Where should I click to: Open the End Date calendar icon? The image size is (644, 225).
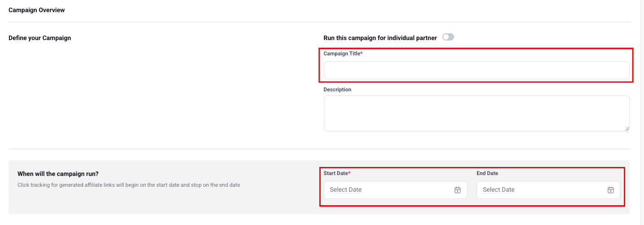point(610,190)
